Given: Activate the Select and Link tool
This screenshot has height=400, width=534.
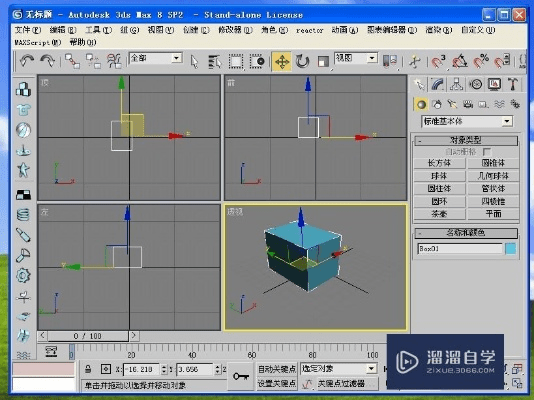Looking at the screenshot, I should click(72, 61).
